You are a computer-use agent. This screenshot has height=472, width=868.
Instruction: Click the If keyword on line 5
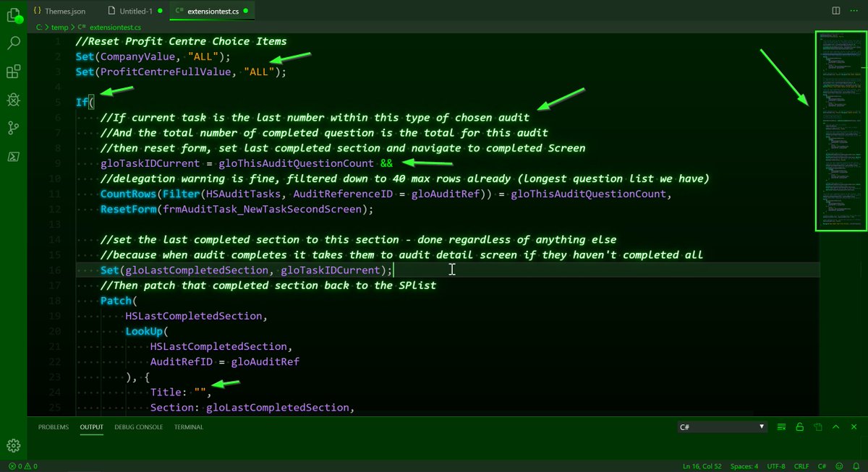coord(82,102)
